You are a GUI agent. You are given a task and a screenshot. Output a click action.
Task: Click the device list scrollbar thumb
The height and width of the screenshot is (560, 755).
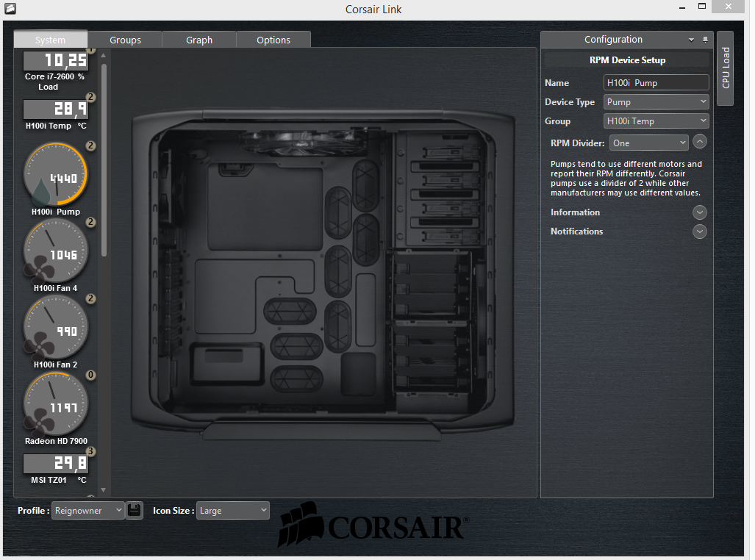coord(104,159)
